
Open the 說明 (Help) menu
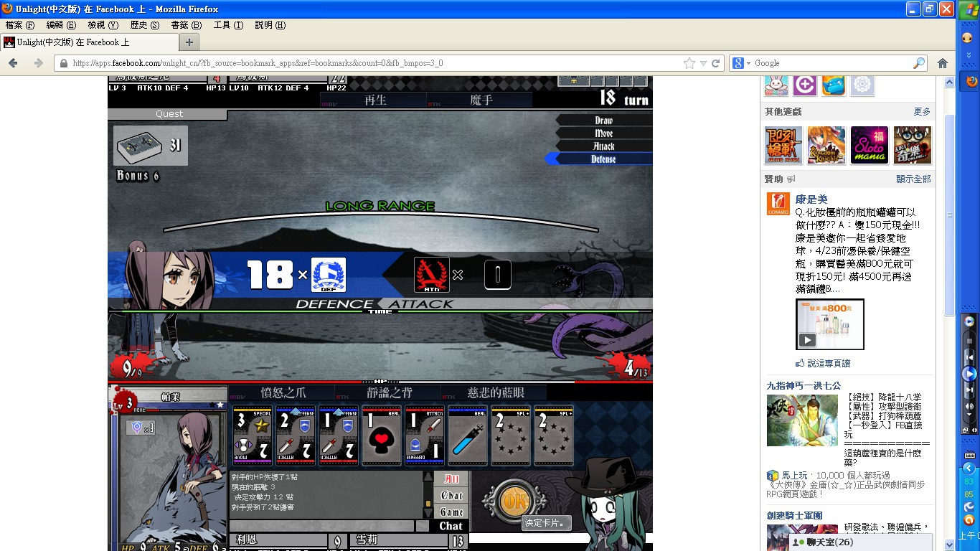tap(270, 25)
